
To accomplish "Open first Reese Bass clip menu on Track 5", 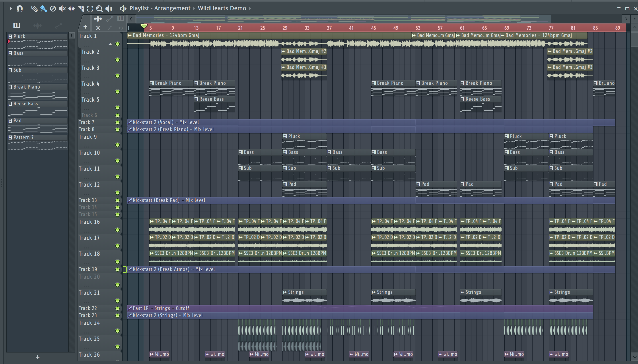I will click(x=196, y=99).
